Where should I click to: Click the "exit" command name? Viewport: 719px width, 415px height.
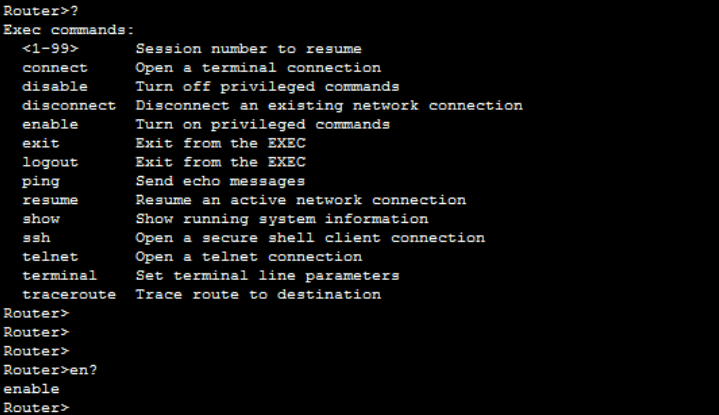(41, 143)
